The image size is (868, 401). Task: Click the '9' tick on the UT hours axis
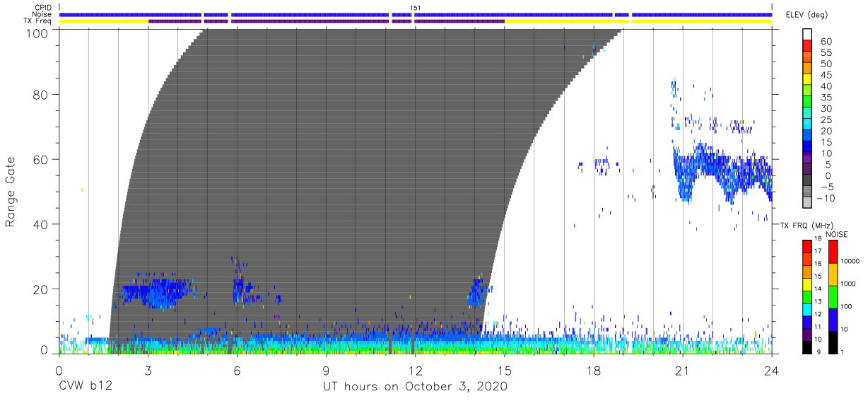[326, 370]
